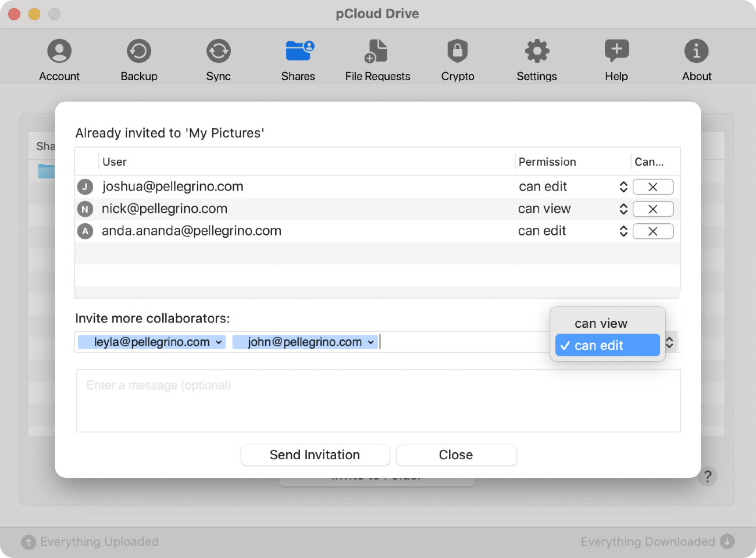Click the Send Invitation button
756x558 pixels.
point(315,455)
